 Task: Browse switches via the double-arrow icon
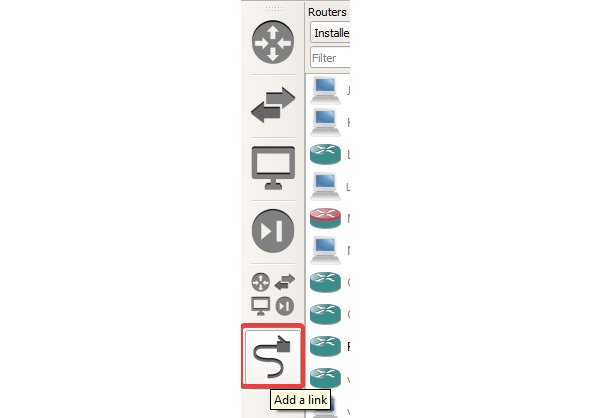pyautogui.click(x=273, y=105)
